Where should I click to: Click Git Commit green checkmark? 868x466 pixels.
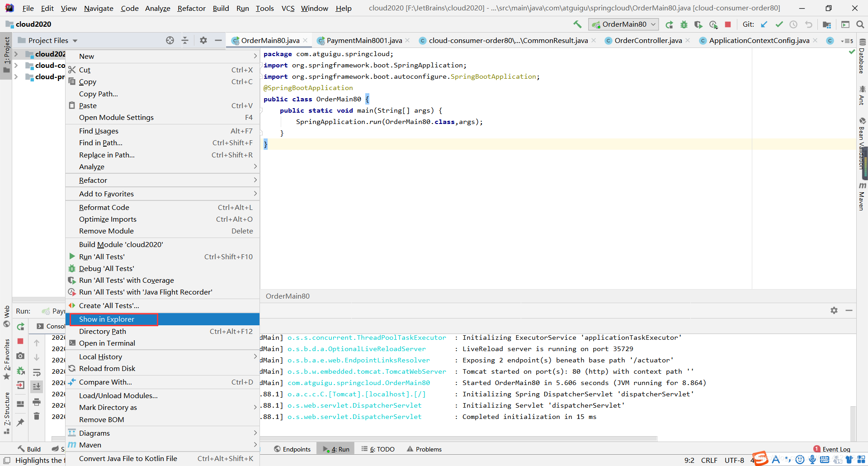779,24
